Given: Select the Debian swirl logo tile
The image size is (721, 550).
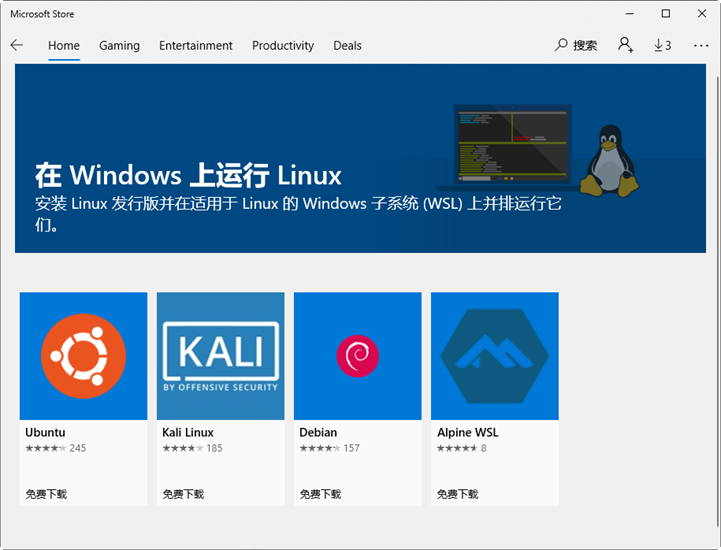Looking at the screenshot, I should [357, 356].
